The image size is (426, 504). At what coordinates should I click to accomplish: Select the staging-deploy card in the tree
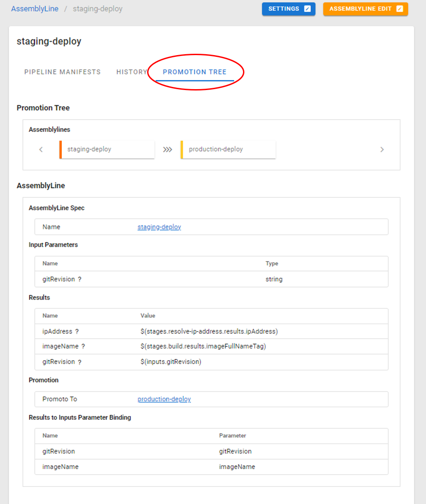coord(107,150)
